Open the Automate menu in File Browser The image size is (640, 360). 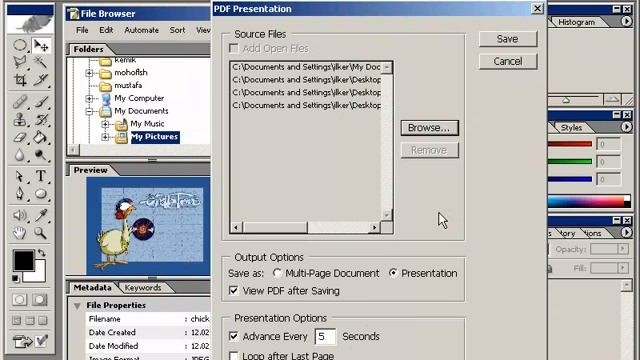(142, 30)
